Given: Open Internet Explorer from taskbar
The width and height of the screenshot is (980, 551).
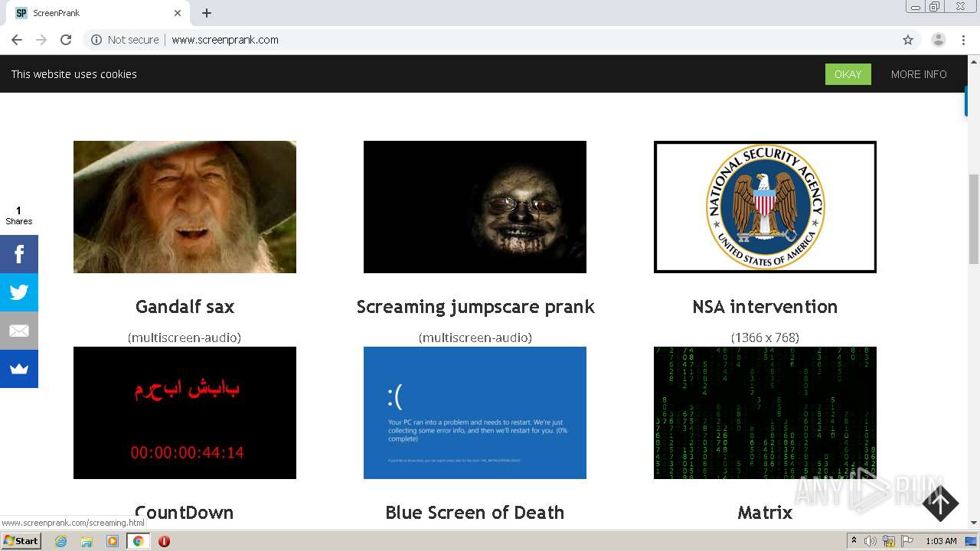Looking at the screenshot, I should pyautogui.click(x=60, y=541).
